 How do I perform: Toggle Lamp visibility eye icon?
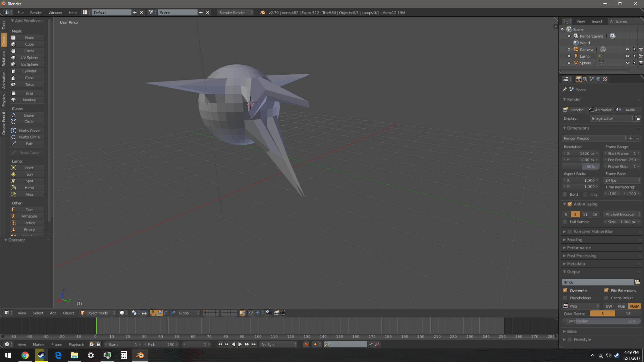[x=627, y=56]
